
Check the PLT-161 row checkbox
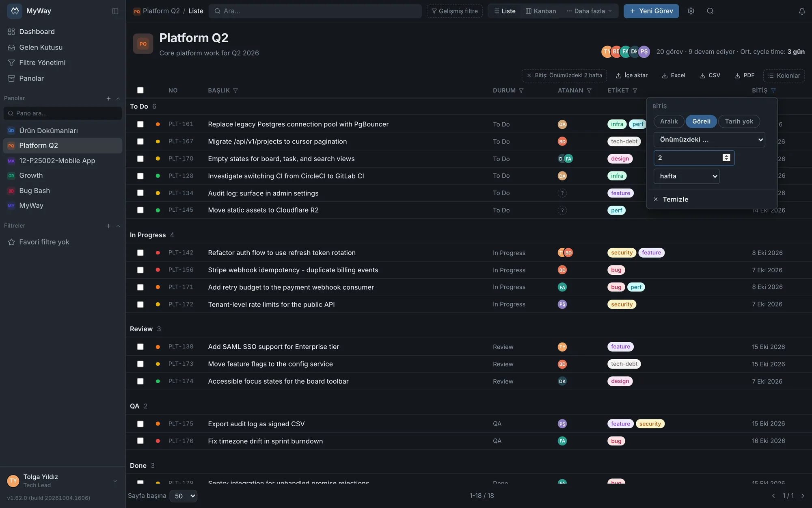point(140,124)
